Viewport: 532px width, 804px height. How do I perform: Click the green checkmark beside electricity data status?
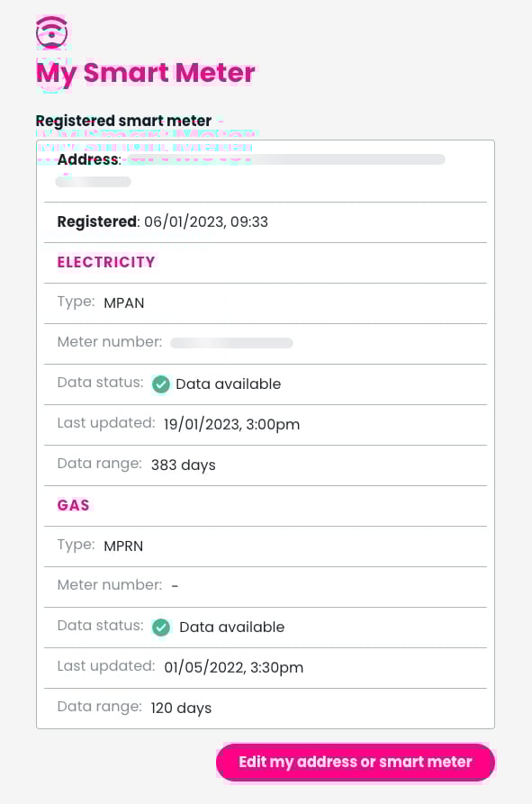[161, 384]
